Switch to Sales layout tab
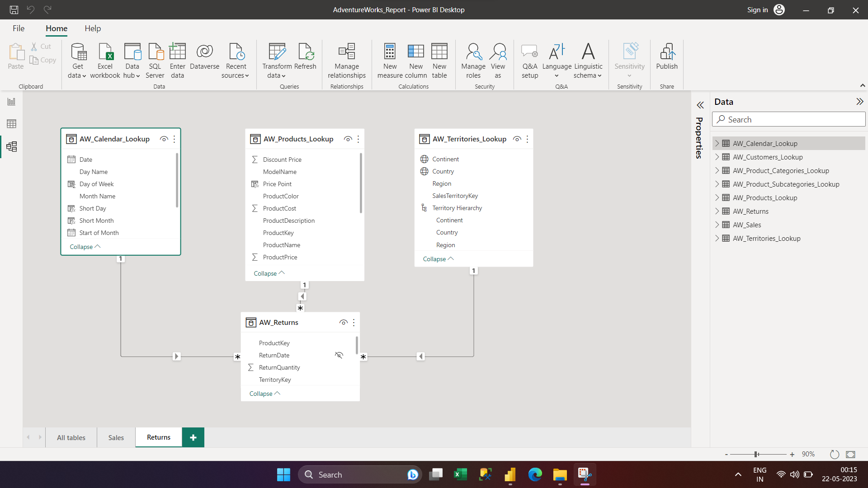The height and width of the screenshot is (488, 868). coord(116,437)
